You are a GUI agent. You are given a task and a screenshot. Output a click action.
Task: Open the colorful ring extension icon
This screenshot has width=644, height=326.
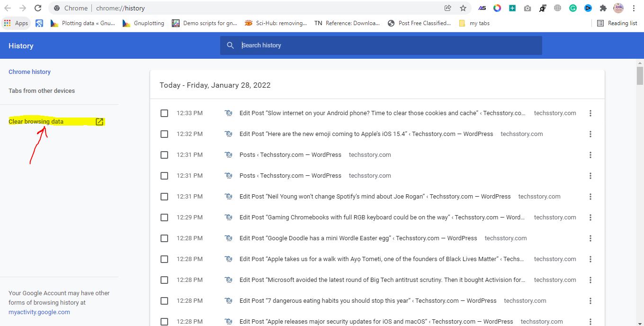497,8
